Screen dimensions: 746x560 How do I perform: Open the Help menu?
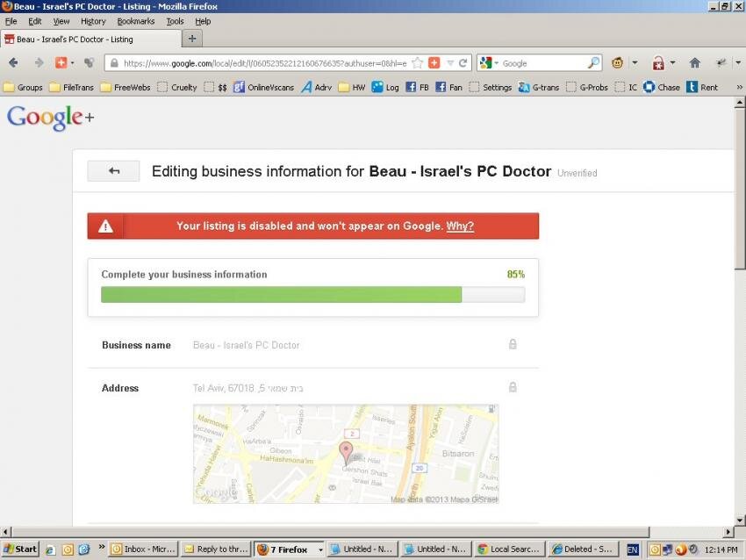203,21
